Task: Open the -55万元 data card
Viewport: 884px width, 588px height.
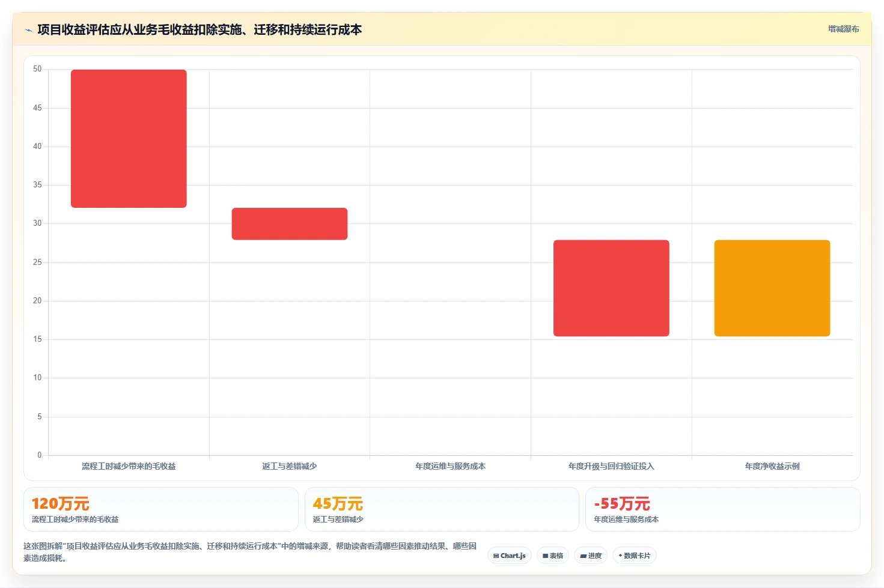Action: click(x=723, y=509)
